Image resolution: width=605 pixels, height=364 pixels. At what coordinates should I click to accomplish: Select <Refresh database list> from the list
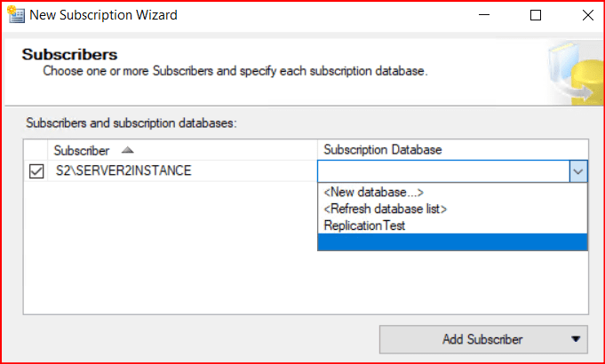pyautogui.click(x=385, y=209)
